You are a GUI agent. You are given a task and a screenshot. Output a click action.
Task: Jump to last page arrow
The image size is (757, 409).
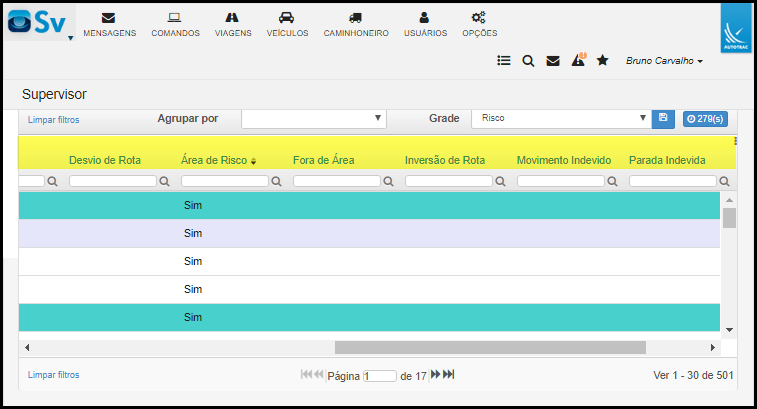pyautogui.click(x=449, y=374)
